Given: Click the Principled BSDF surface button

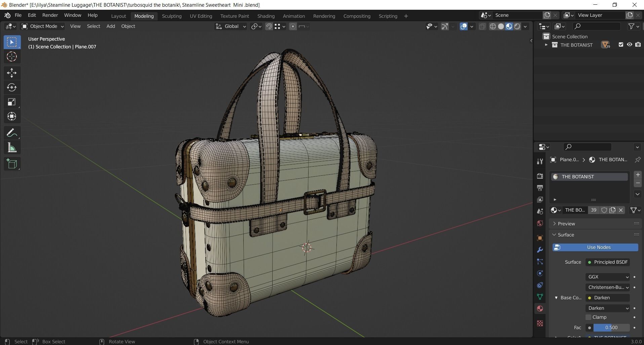Looking at the screenshot, I should pyautogui.click(x=608, y=262).
